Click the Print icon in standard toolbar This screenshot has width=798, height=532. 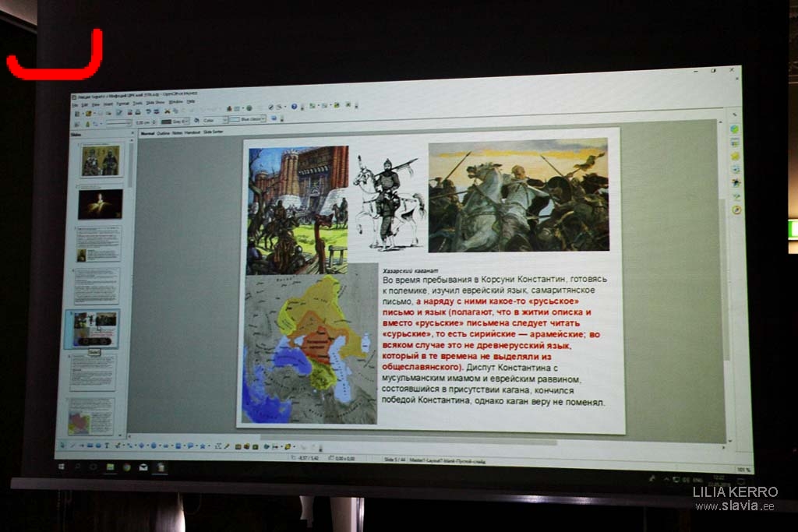[137, 112]
